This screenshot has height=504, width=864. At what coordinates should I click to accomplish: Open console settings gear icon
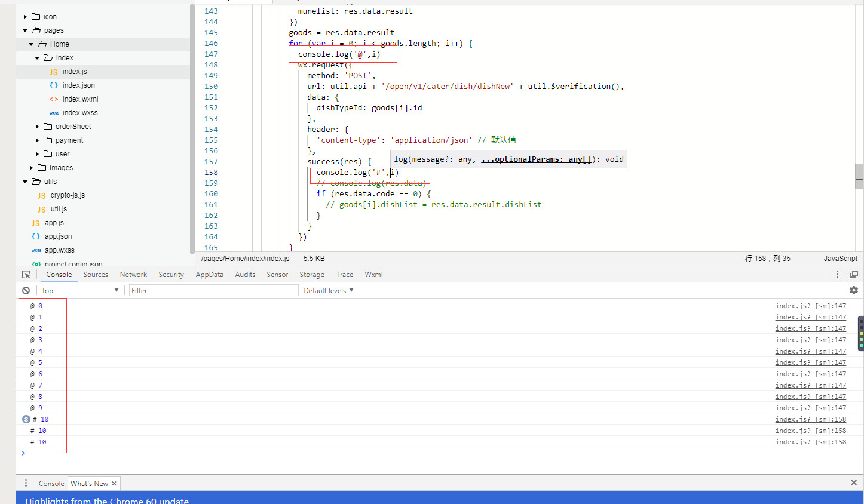coord(854,290)
